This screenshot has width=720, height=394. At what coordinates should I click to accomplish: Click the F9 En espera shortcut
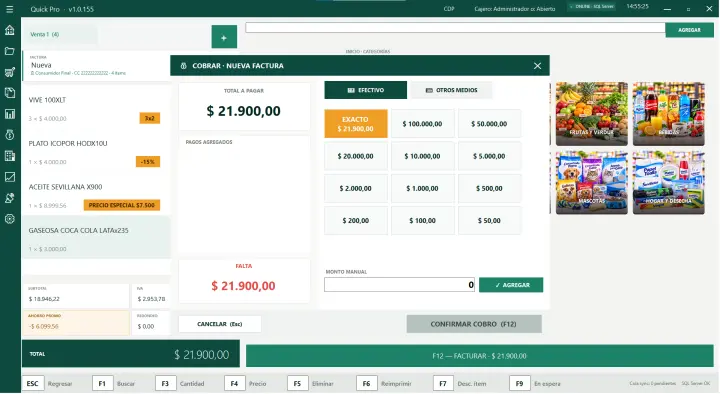click(x=536, y=383)
